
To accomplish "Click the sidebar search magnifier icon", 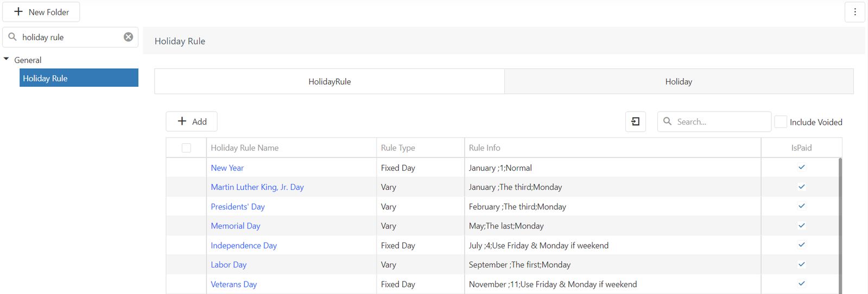I will click(12, 37).
